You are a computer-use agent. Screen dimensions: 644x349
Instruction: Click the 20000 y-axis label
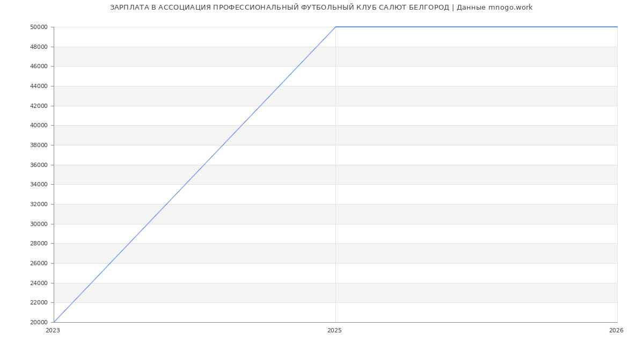(39, 322)
